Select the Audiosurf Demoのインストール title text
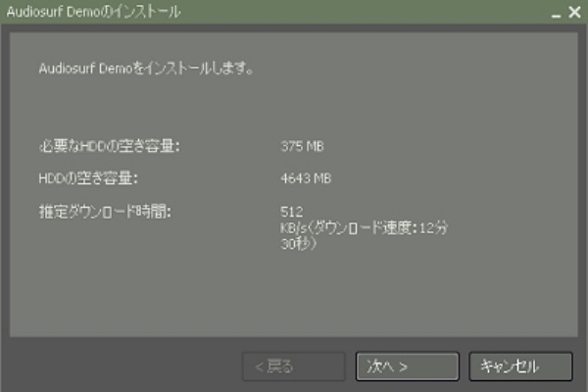Viewport: 588px width, 392px height. [94, 12]
